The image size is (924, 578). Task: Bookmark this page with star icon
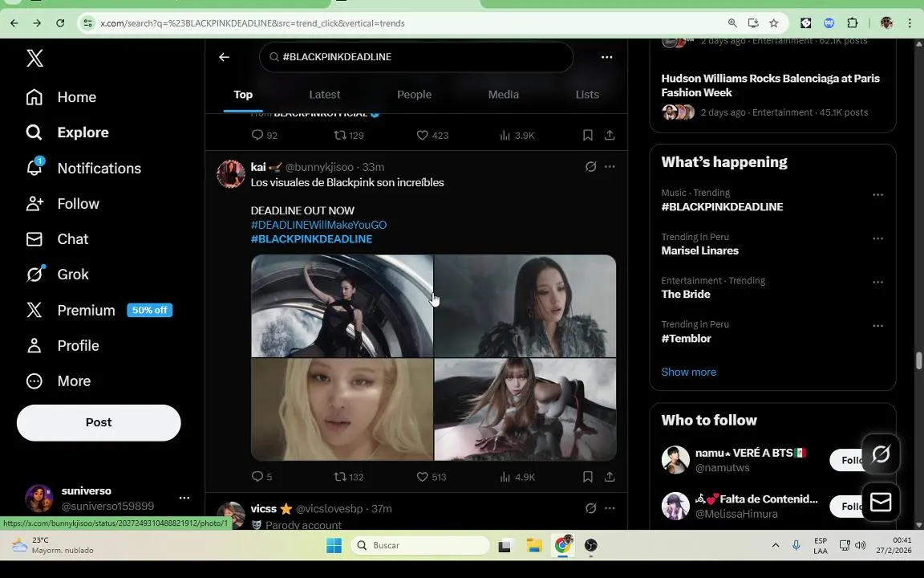coord(774,23)
